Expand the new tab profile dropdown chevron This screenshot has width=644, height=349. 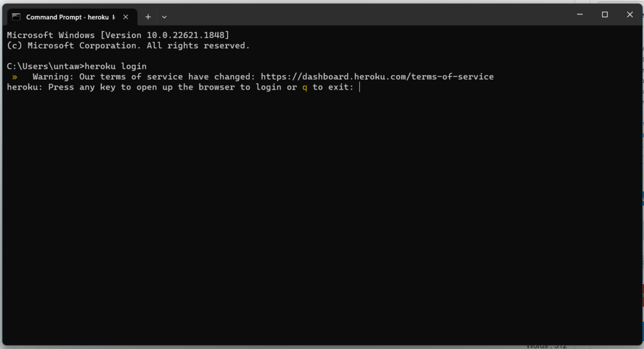tap(164, 17)
